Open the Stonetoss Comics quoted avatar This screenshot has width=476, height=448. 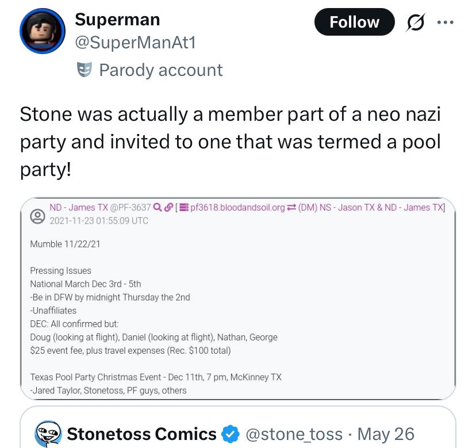48,434
